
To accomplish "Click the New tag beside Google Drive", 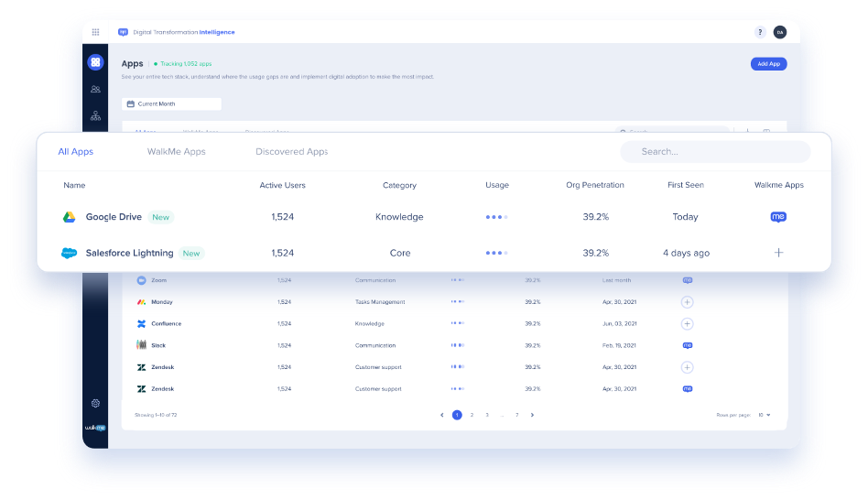I will (x=160, y=217).
